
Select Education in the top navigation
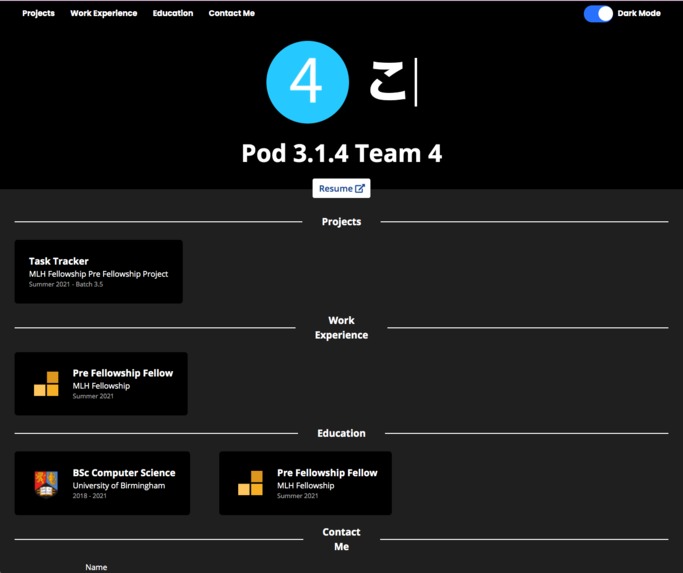point(173,13)
